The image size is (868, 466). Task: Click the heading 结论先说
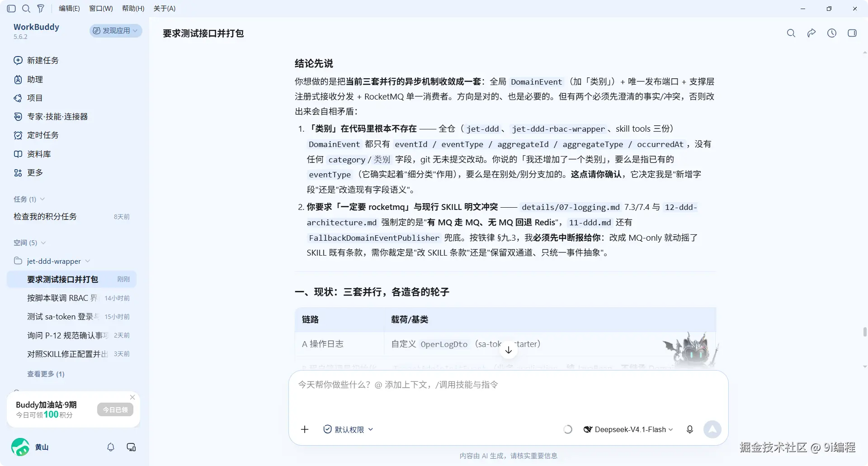coord(314,64)
